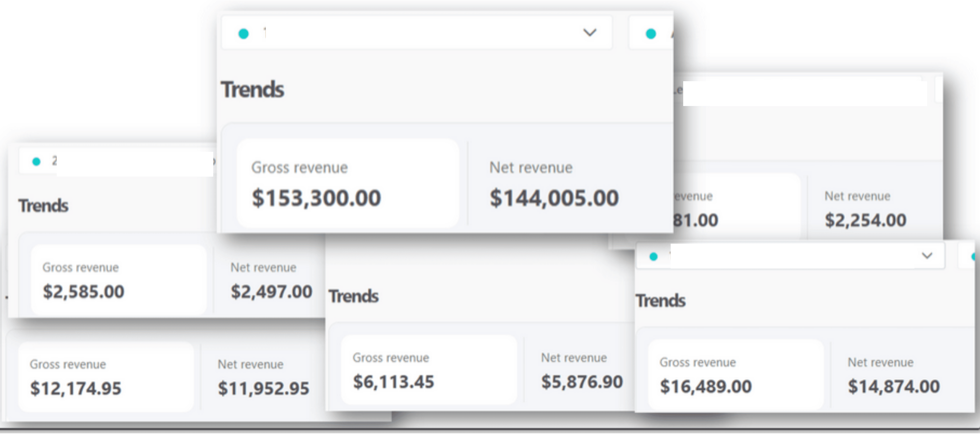Click the teal dot in the top-right partial selector
This screenshot has width=980, height=435.
coord(651,34)
